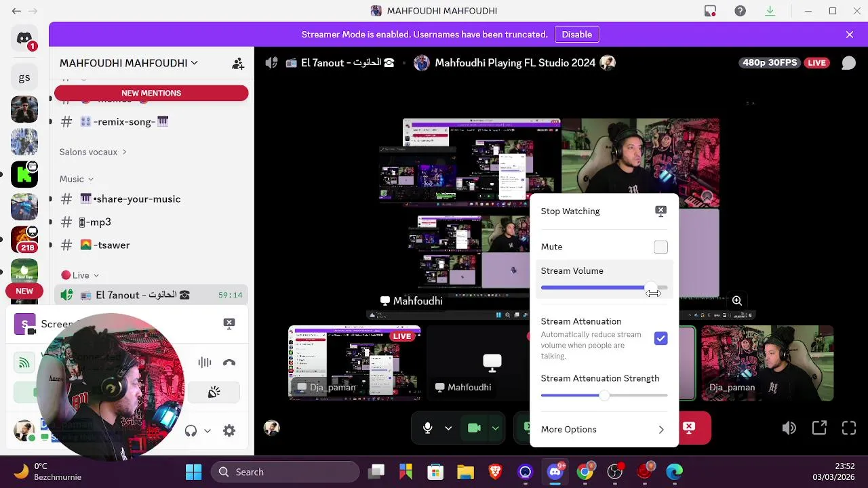The image size is (868, 488).
Task: Open microphone options arrow in call bar
Action: coord(448,428)
